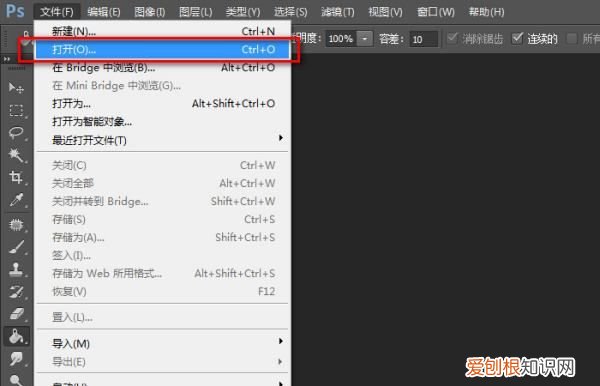Image resolution: width=600 pixels, height=386 pixels.
Task: Select the Smudge tool
Action: coord(16,358)
